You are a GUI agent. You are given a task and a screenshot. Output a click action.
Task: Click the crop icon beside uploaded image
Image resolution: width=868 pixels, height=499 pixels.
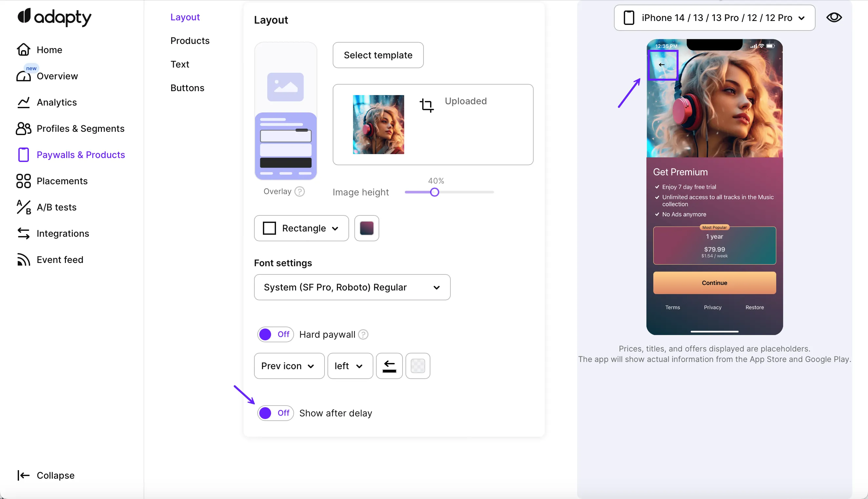(426, 105)
